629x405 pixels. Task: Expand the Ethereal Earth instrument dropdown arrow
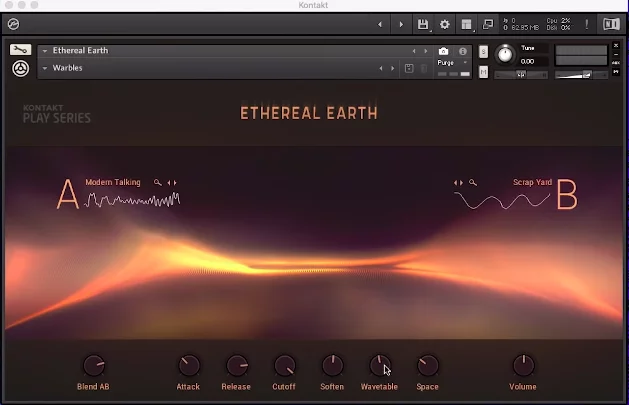(x=45, y=51)
